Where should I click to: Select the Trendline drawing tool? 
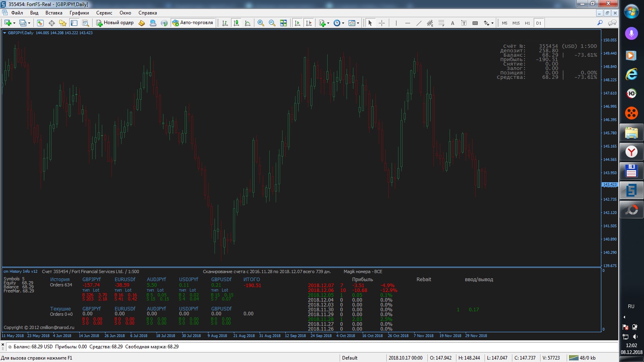pos(419,23)
